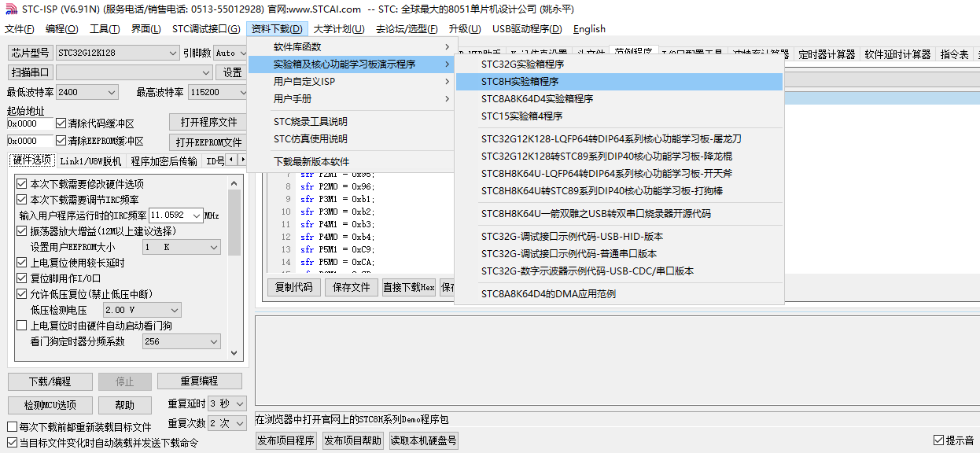Select STC32G数字示波器 USB-CDC entry
Viewport: 980px width, 453px height.
(620, 271)
